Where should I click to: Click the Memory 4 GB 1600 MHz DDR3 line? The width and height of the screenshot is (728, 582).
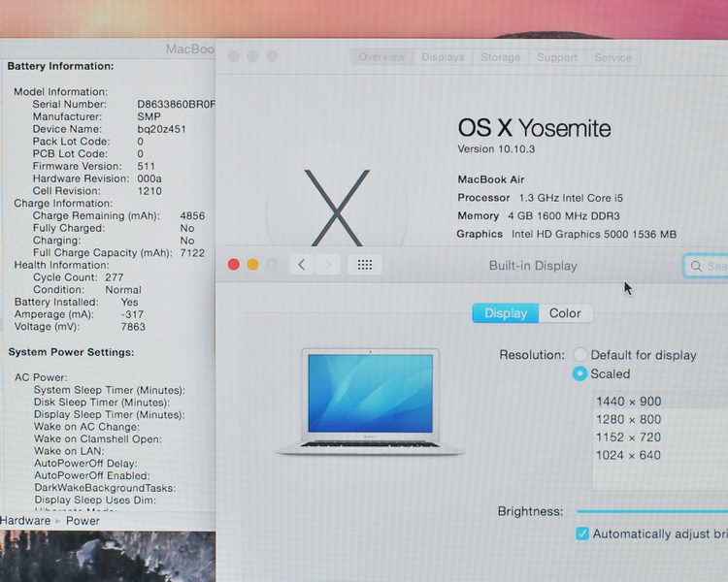click(539, 215)
